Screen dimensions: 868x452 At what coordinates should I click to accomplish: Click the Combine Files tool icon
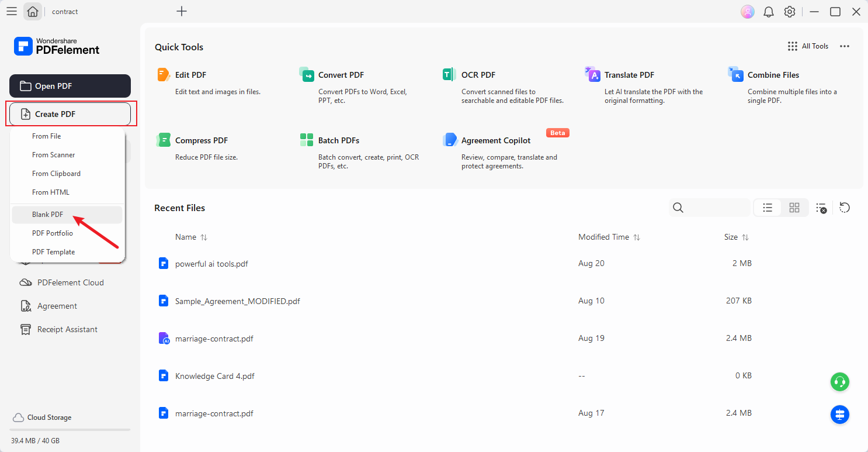[x=736, y=74]
